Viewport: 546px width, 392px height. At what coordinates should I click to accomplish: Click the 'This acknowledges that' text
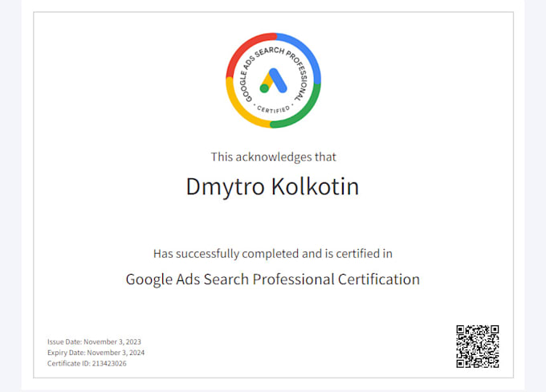tap(273, 157)
